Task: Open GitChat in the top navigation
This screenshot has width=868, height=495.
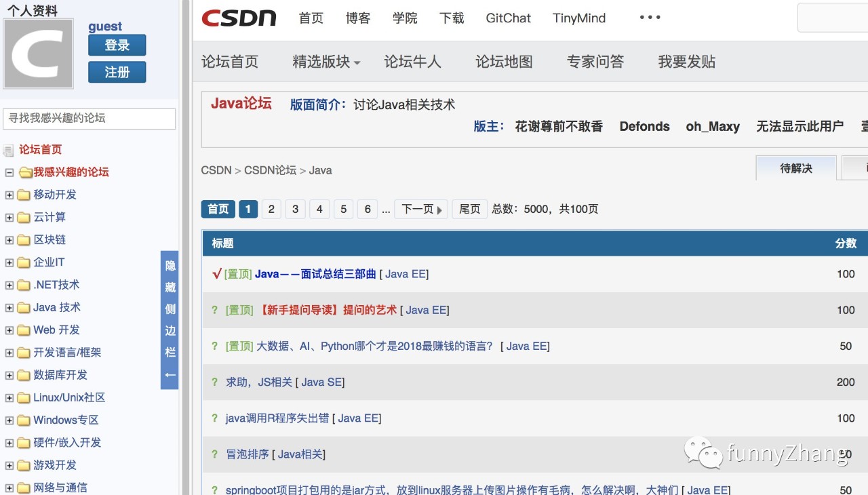Action: 509,18
